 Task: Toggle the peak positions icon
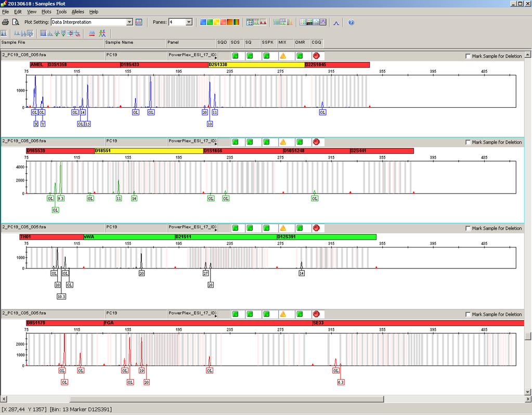point(50,33)
